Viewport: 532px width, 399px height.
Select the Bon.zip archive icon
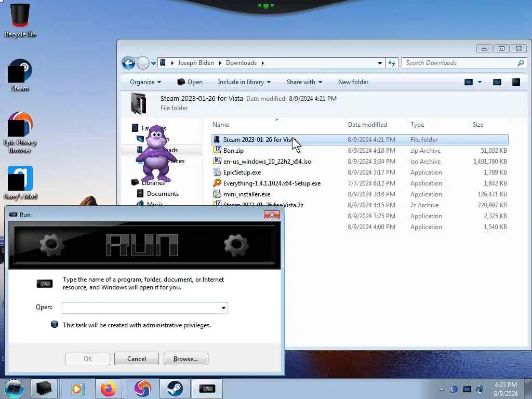(x=217, y=150)
